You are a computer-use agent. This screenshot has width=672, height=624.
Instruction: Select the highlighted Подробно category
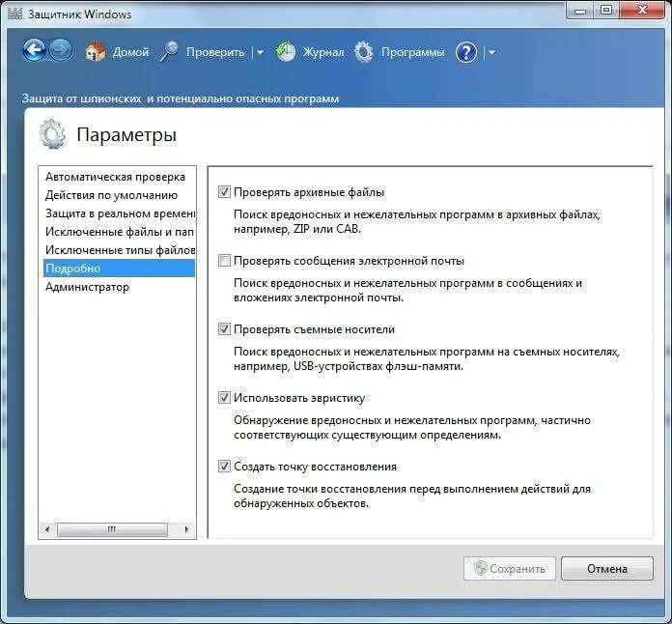click(119, 269)
